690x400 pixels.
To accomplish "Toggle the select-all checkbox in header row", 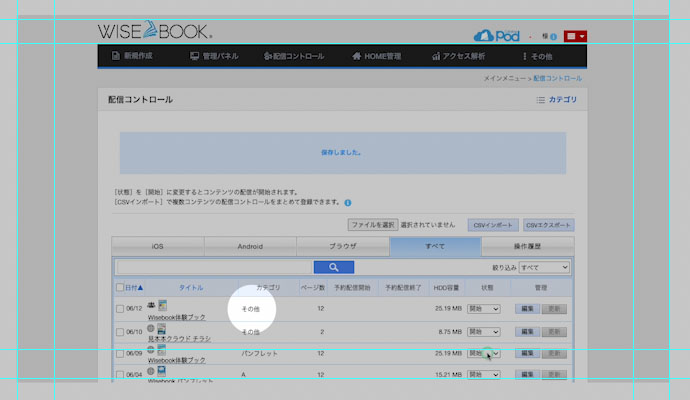I will pyautogui.click(x=120, y=288).
